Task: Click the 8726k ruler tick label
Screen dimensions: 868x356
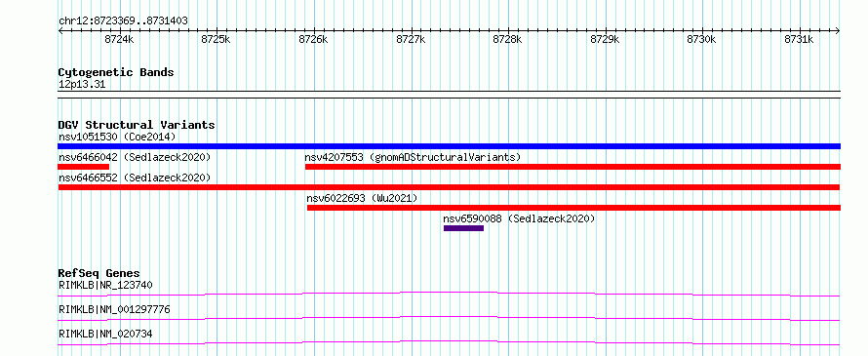Action: 313,39
